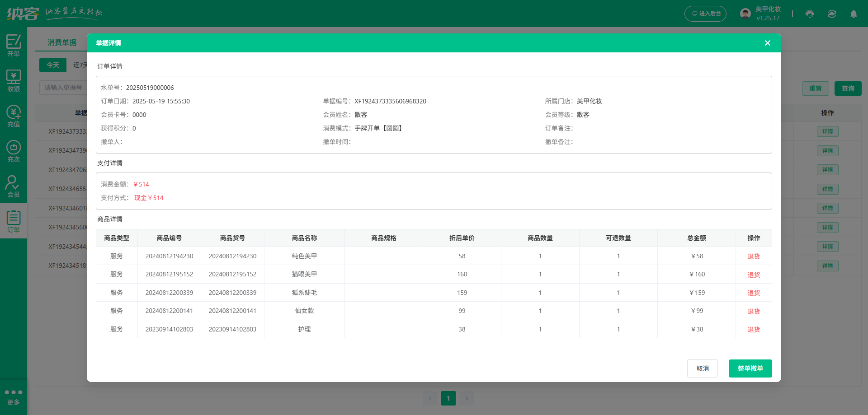Click the 美甲化妆 store name in header
Image resolution: width=868 pixels, height=415 pixels.
[768, 9]
